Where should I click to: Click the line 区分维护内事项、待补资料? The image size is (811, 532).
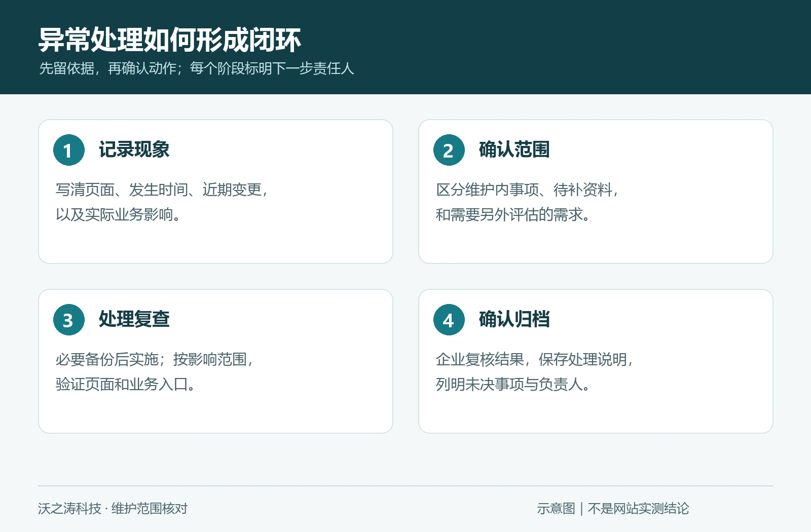pyautogui.click(x=527, y=189)
